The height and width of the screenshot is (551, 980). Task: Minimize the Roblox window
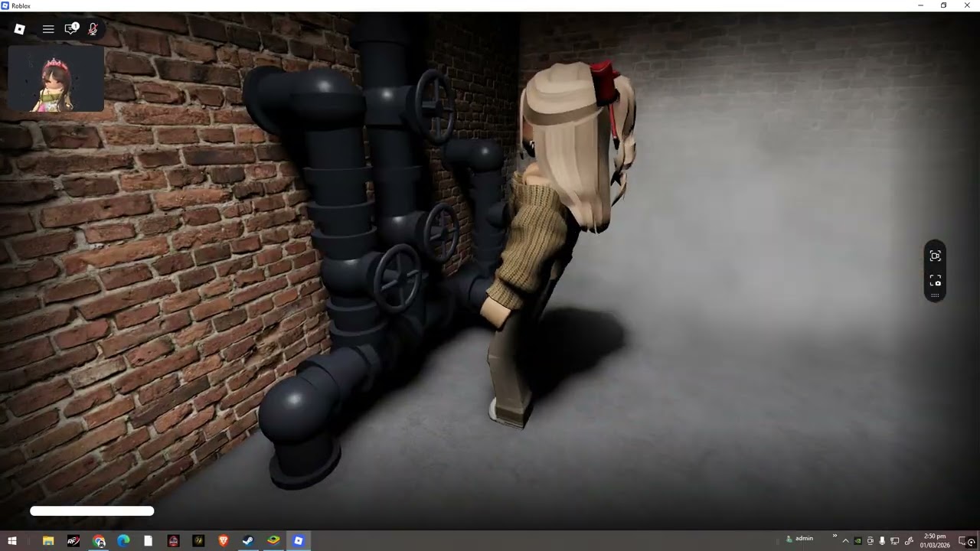(920, 5)
